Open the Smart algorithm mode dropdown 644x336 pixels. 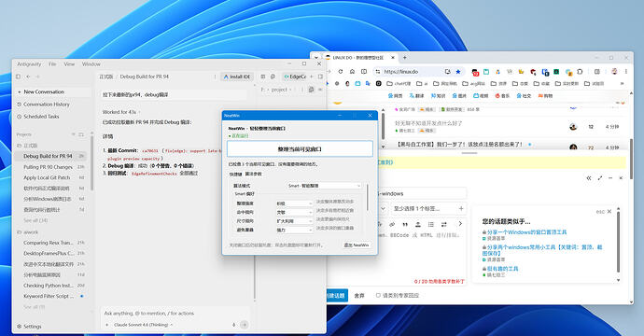324,186
